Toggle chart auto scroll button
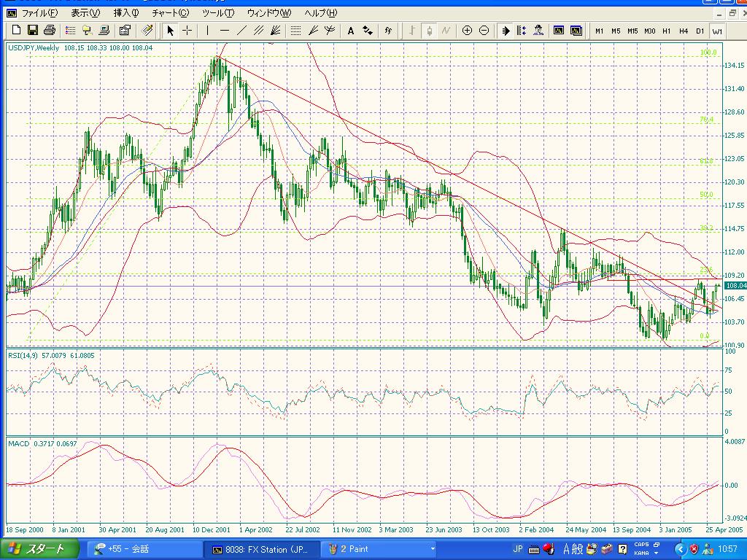 pyautogui.click(x=506, y=30)
